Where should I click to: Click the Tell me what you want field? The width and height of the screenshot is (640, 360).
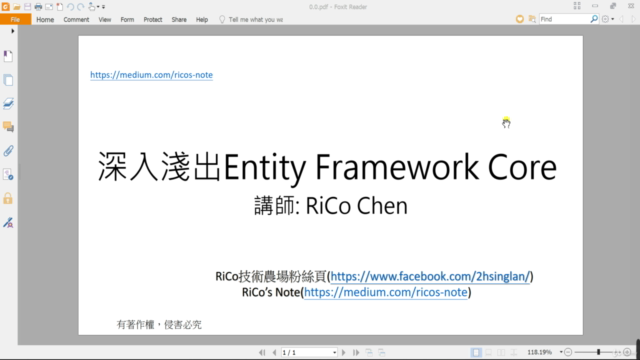click(x=251, y=20)
